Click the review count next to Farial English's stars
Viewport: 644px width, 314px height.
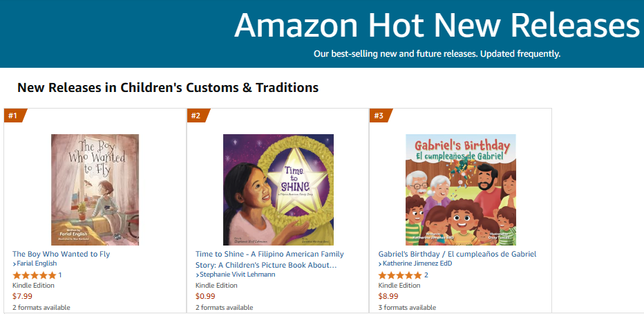[60, 275]
